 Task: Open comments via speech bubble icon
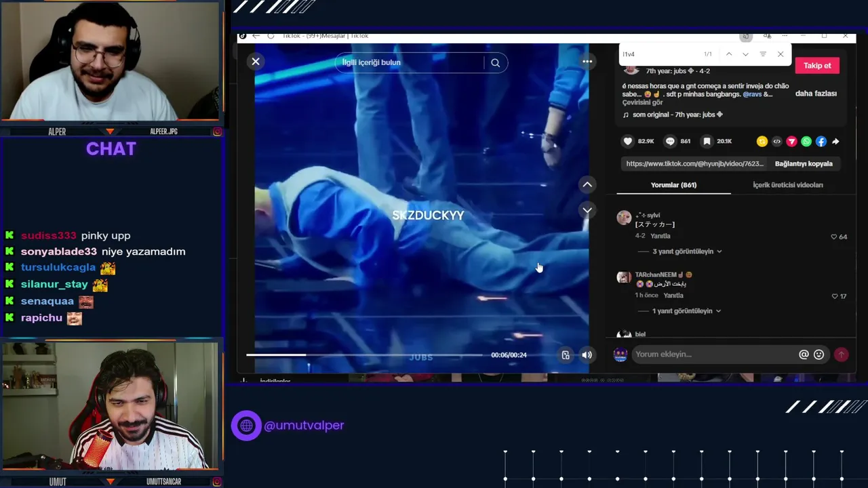670,141
